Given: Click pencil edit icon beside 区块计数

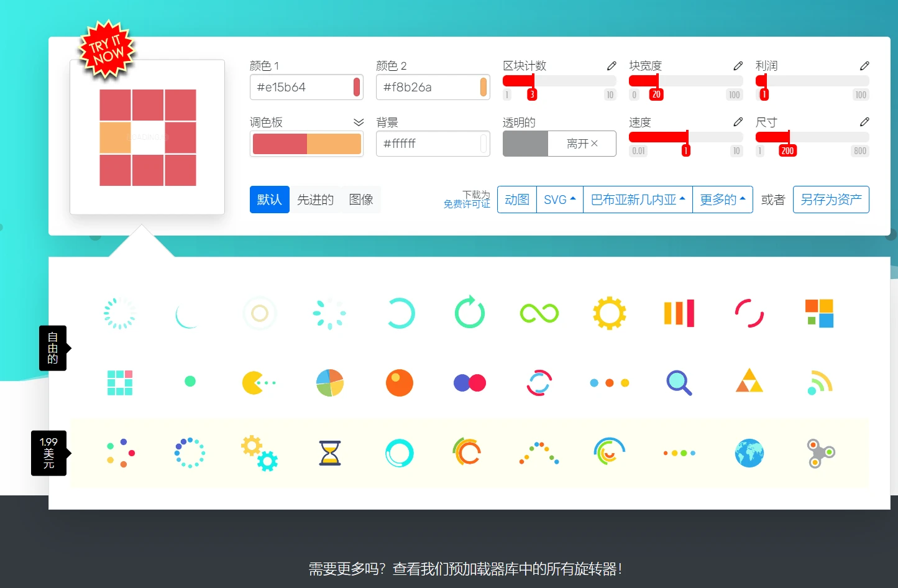Looking at the screenshot, I should pos(612,66).
